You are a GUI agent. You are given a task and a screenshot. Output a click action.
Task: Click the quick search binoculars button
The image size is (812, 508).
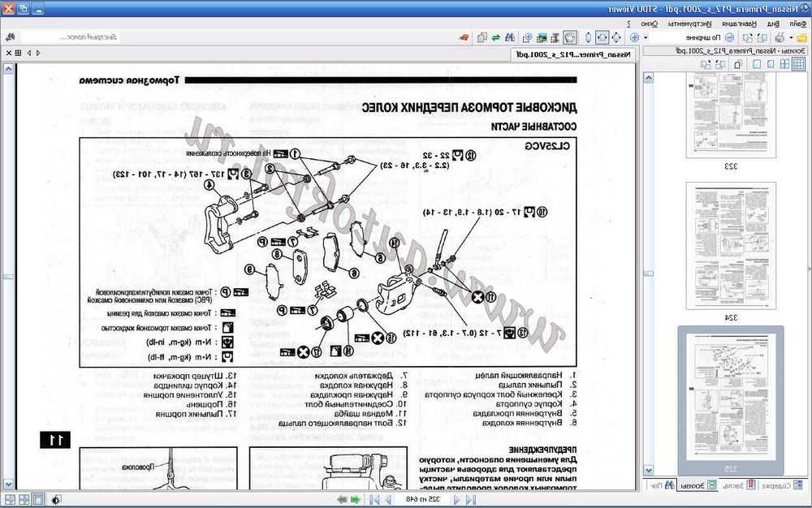(x=10, y=37)
